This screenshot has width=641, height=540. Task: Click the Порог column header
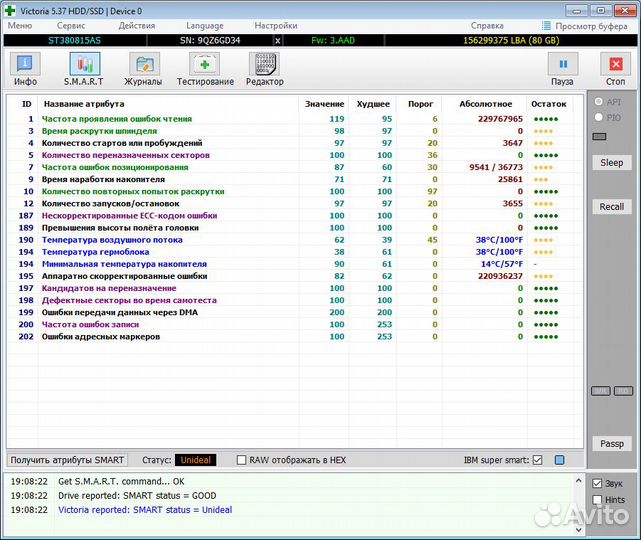tap(420, 104)
